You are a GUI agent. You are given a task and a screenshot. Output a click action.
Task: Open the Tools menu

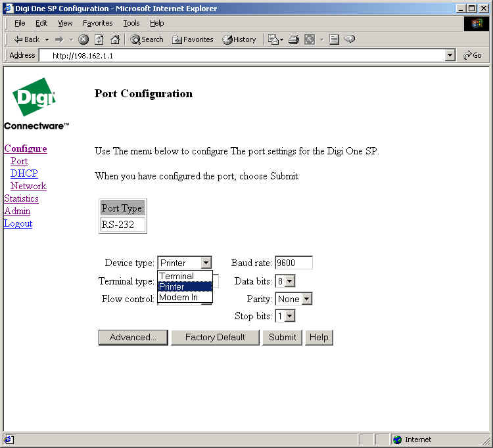pyautogui.click(x=131, y=23)
